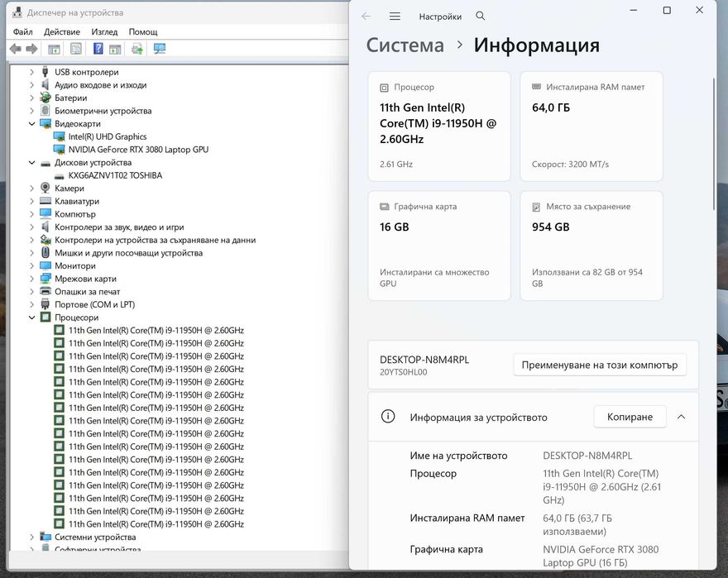Click the scan for hardware changes monitor icon

pyautogui.click(x=160, y=48)
